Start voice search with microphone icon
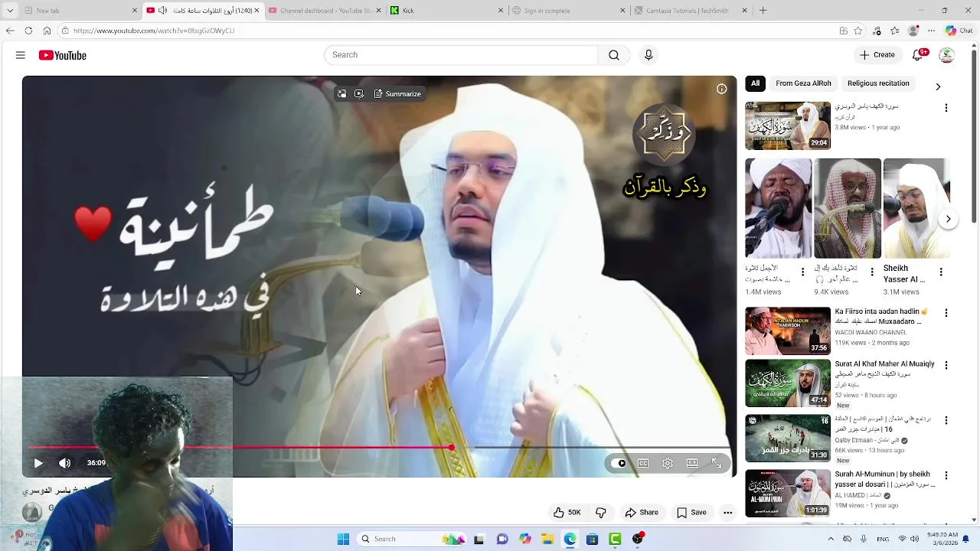 tap(648, 55)
